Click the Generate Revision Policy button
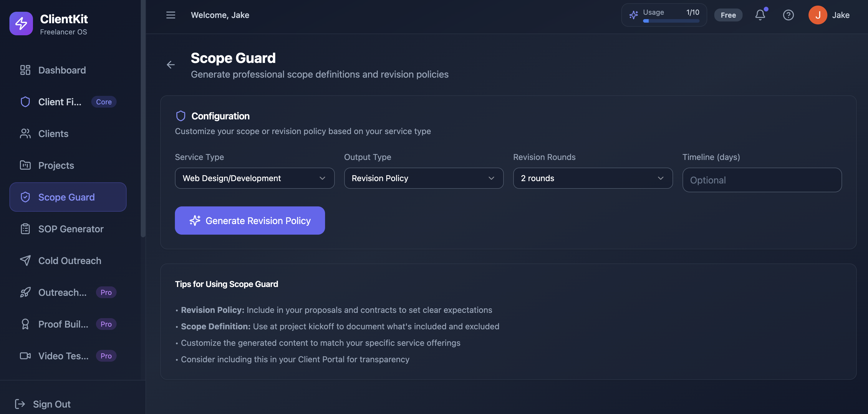The image size is (868, 414). click(x=250, y=221)
